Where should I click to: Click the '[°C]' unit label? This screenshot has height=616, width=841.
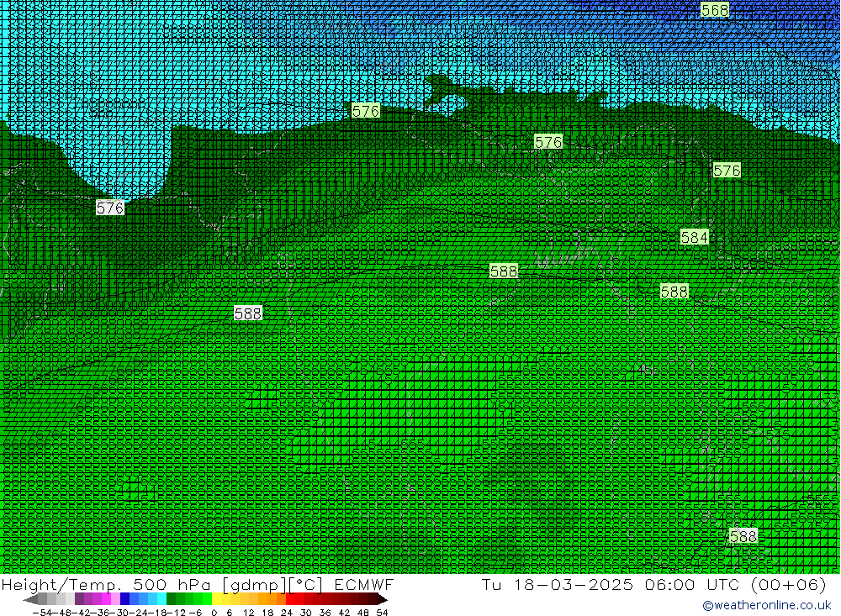click(x=306, y=584)
